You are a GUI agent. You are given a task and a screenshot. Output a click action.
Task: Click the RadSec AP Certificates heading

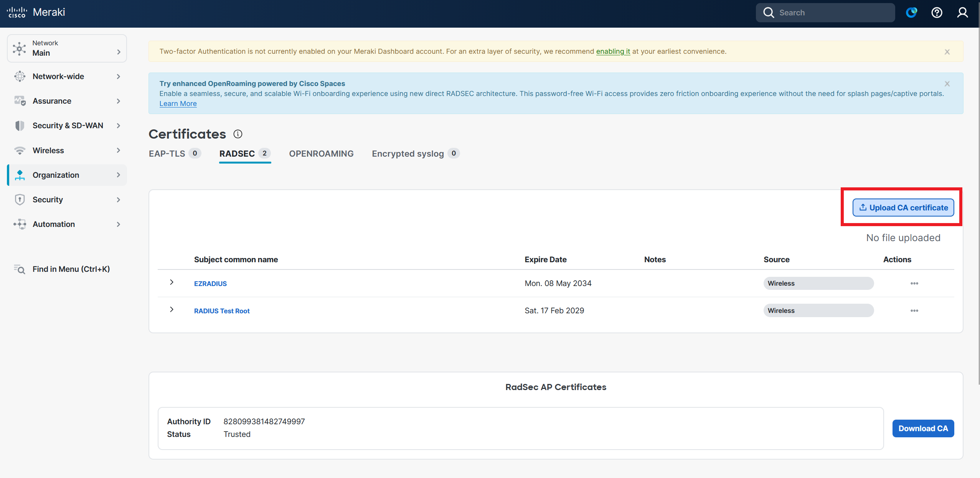coord(556,387)
